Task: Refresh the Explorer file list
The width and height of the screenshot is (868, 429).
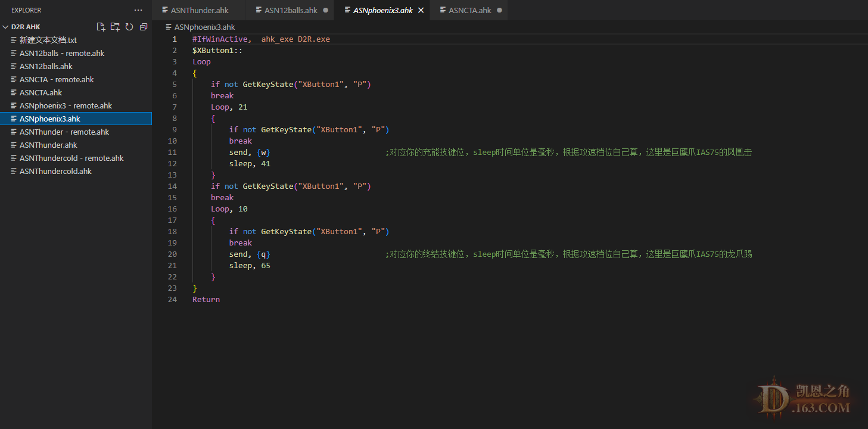Action: tap(129, 27)
